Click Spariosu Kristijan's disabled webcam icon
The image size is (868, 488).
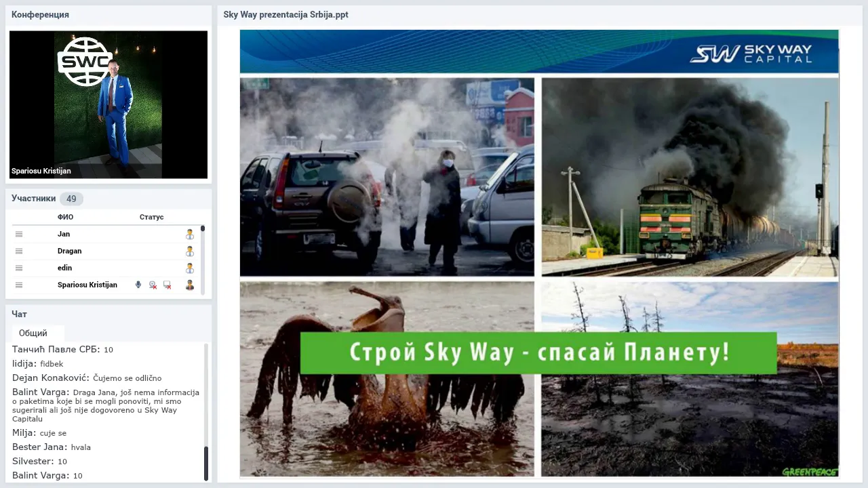pos(153,285)
